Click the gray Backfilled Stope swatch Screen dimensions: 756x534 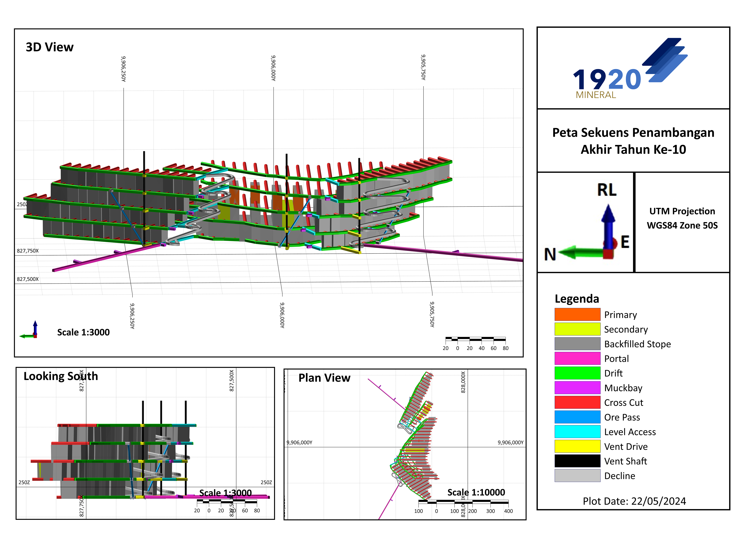[x=577, y=344]
